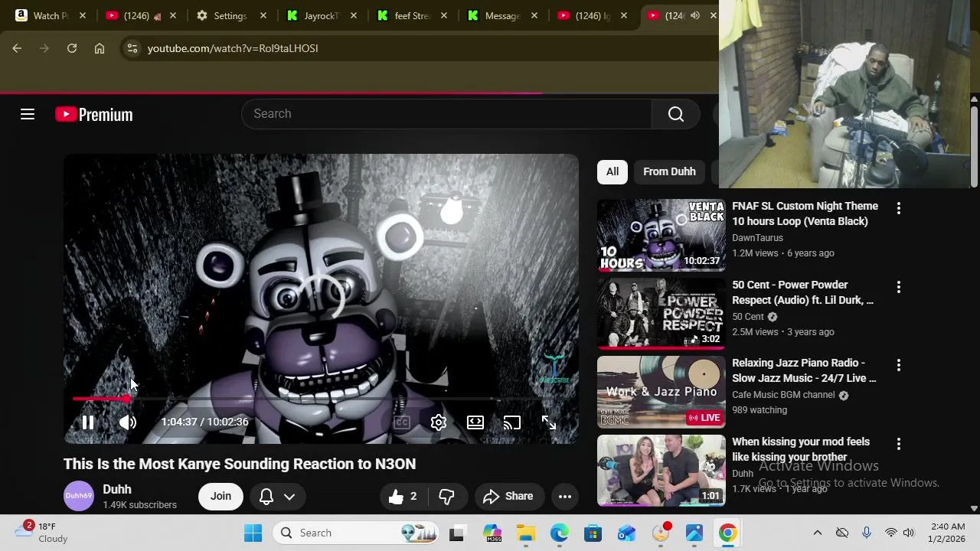This screenshot has height=551, width=980.
Task: Open the Windows Start menu
Action: tap(253, 533)
